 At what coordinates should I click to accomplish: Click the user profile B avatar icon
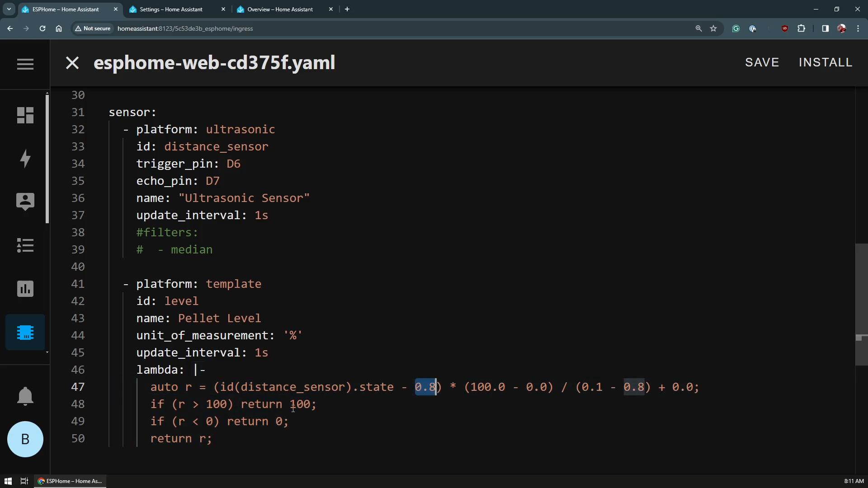coord(25,439)
